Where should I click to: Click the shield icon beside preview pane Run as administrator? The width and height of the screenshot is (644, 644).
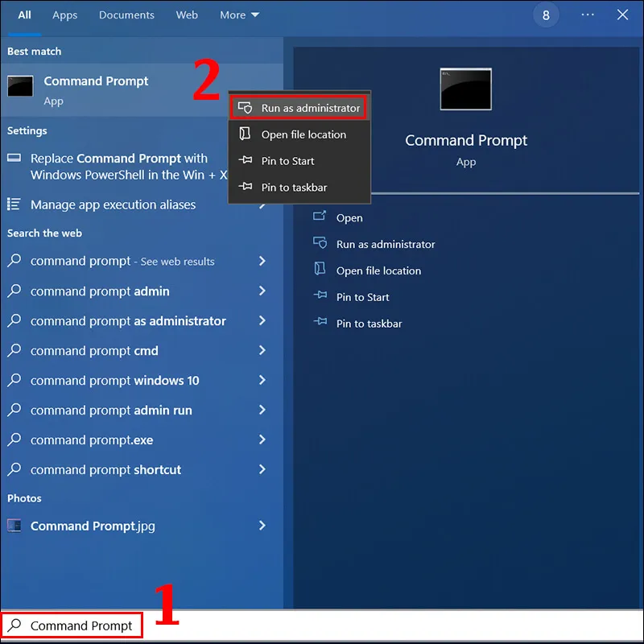[320, 243]
